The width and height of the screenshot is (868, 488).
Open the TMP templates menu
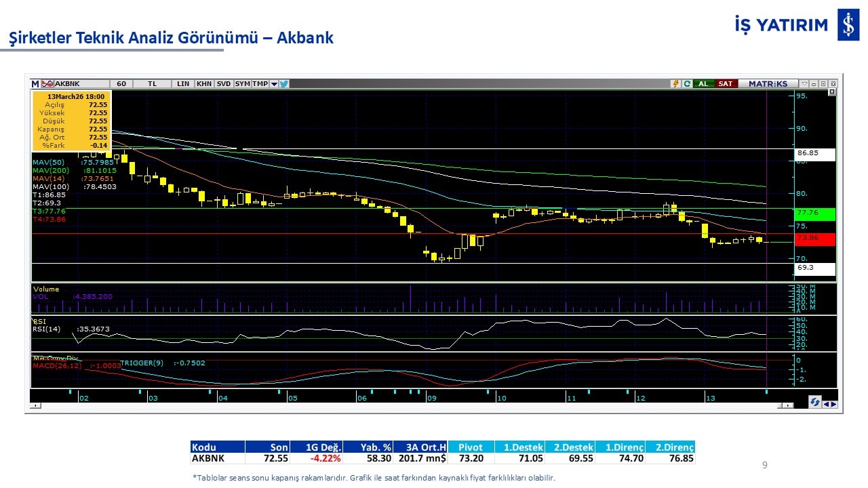point(260,83)
